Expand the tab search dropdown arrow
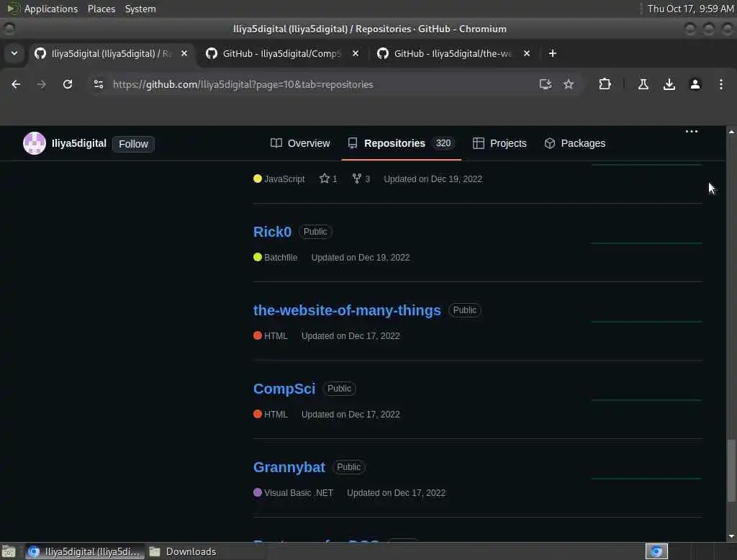 click(x=14, y=53)
